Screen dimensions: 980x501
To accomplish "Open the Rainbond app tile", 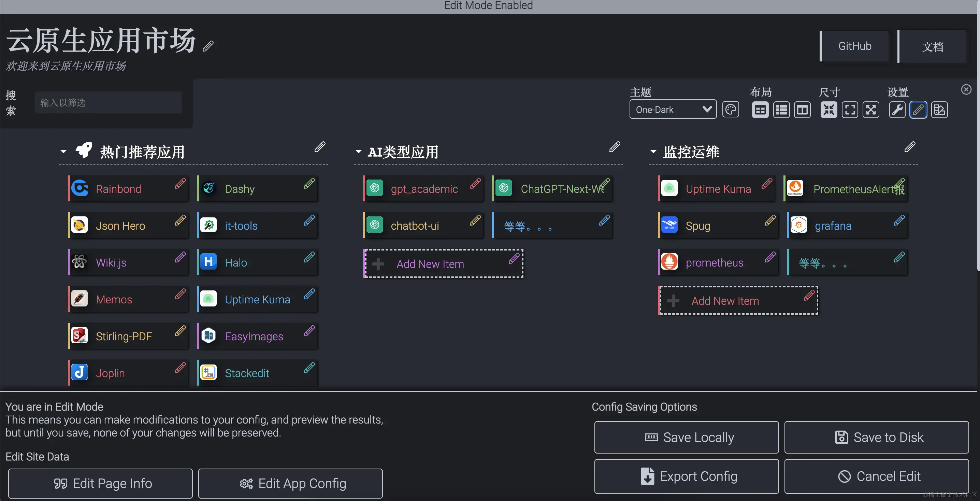I will pos(128,189).
